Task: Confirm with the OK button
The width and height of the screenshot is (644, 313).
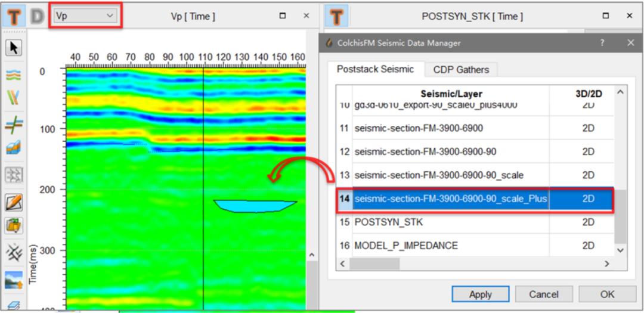Action: coord(607,295)
